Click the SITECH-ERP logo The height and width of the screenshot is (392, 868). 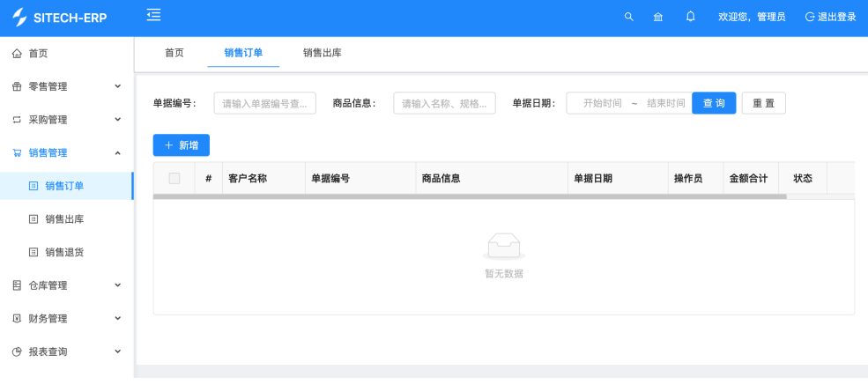coord(60,18)
